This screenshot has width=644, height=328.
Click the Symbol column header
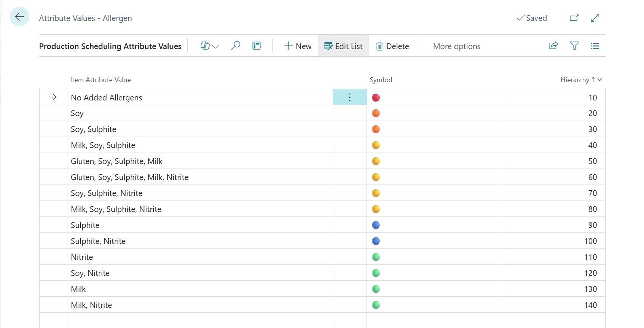click(381, 80)
